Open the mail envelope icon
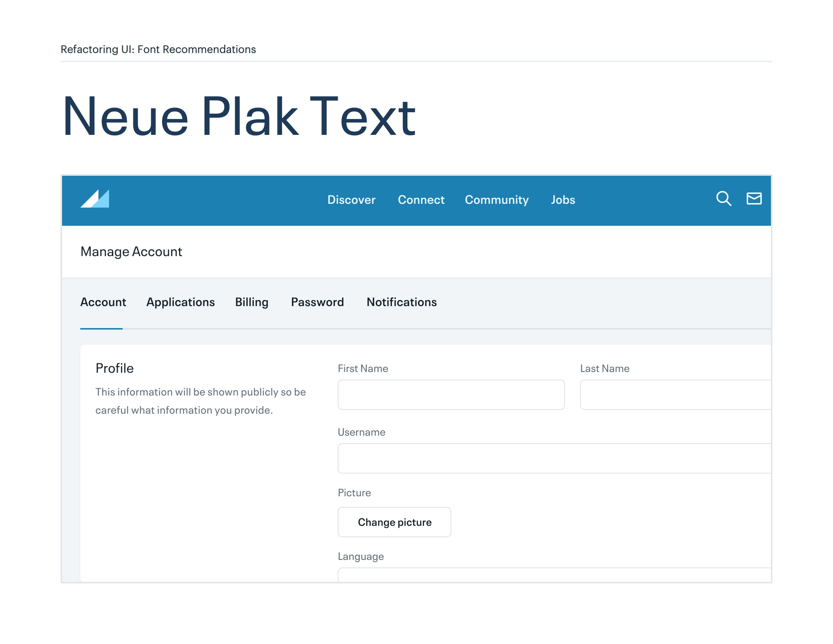The height and width of the screenshot is (644, 833). click(x=753, y=199)
